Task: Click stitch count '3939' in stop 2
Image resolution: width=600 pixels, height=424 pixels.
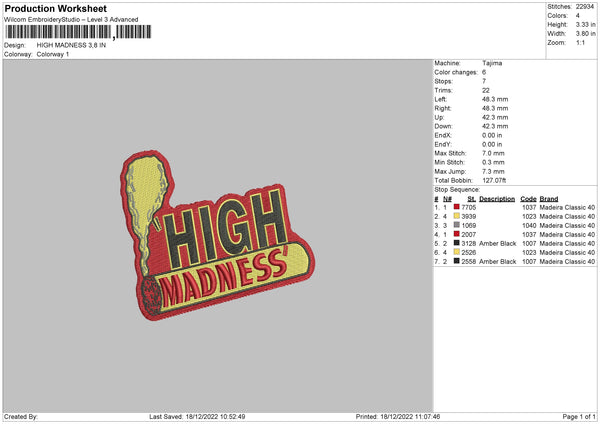Action: click(469, 217)
